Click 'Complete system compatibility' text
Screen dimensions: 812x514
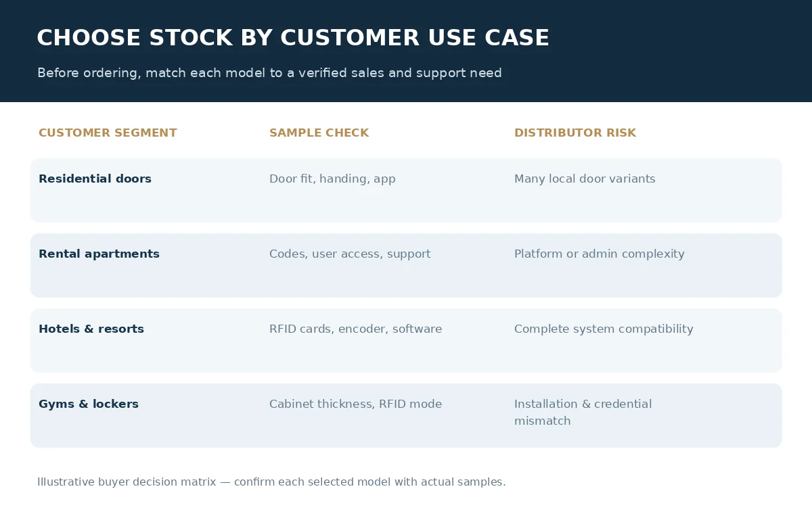[x=604, y=329]
